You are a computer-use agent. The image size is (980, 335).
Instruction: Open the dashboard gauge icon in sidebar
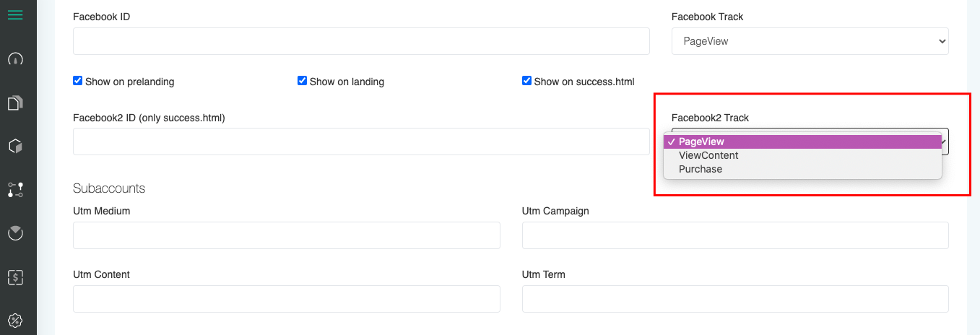click(x=15, y=59)
